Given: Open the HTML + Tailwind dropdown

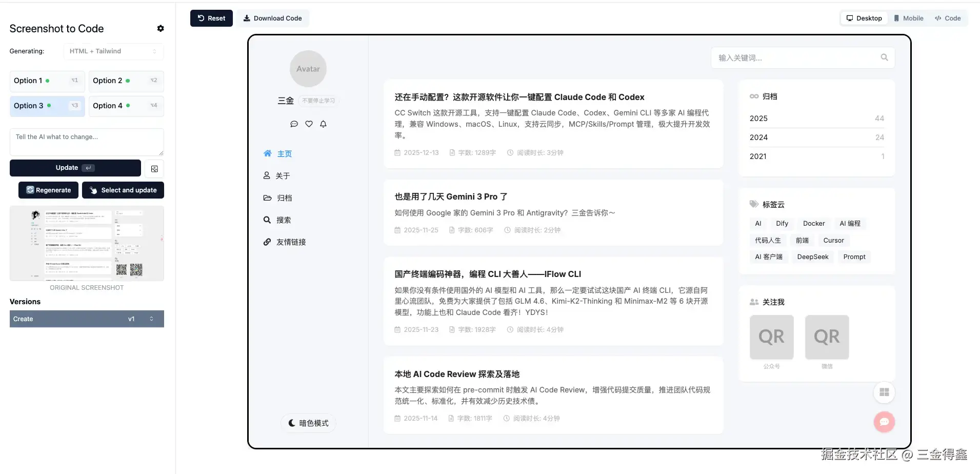Looking at the screenshot, I should 113,51.
